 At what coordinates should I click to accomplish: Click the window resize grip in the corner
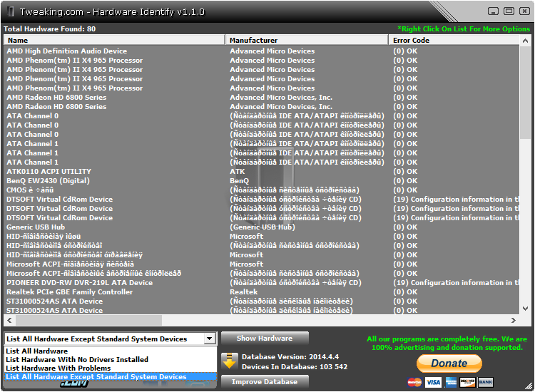(529, 386)
